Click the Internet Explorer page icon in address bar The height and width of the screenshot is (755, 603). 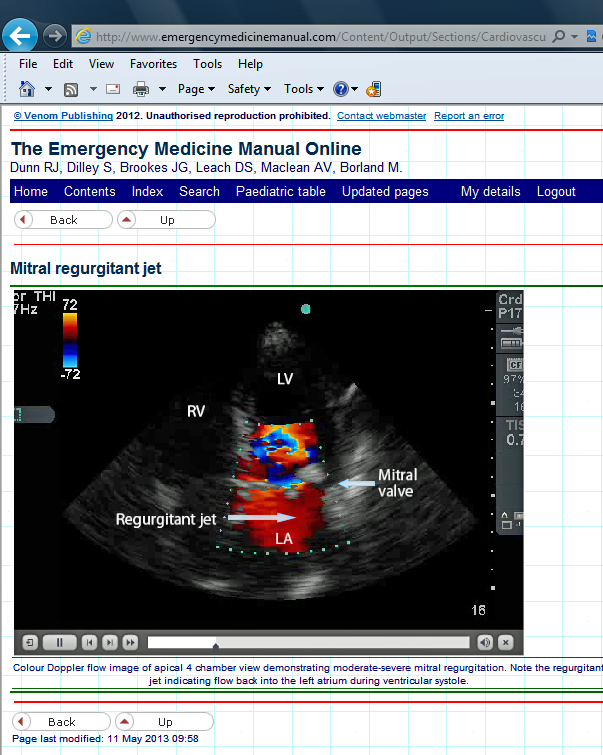(83, 37)
